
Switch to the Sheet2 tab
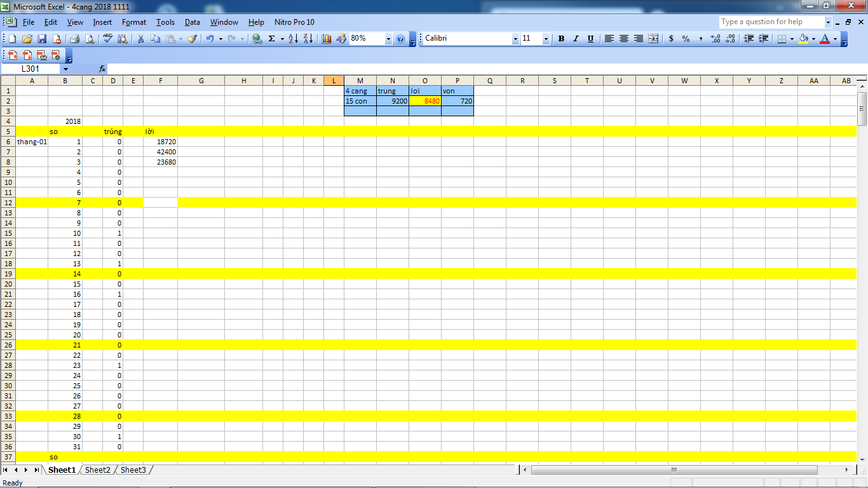[98, 470]
